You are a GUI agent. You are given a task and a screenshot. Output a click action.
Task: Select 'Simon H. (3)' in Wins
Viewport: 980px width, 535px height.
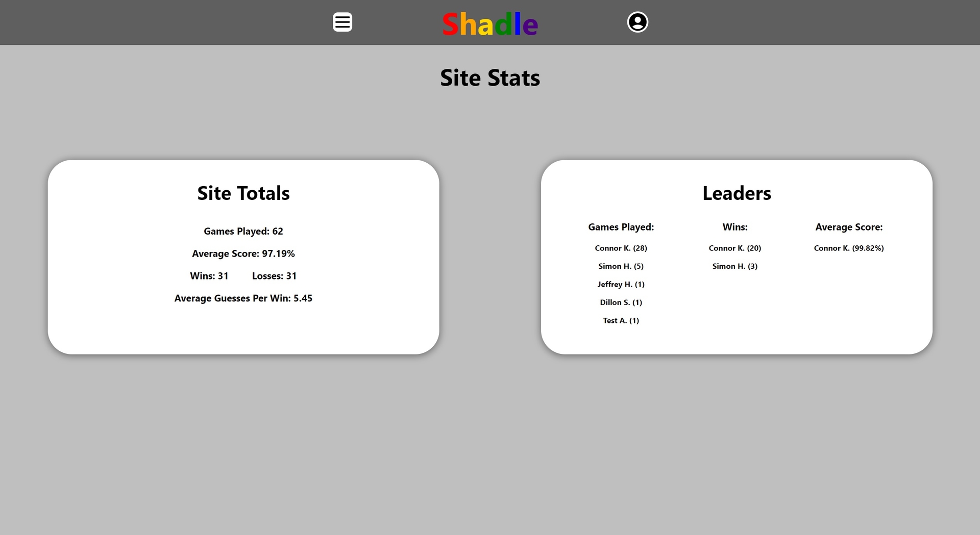(x=735, y=266)
